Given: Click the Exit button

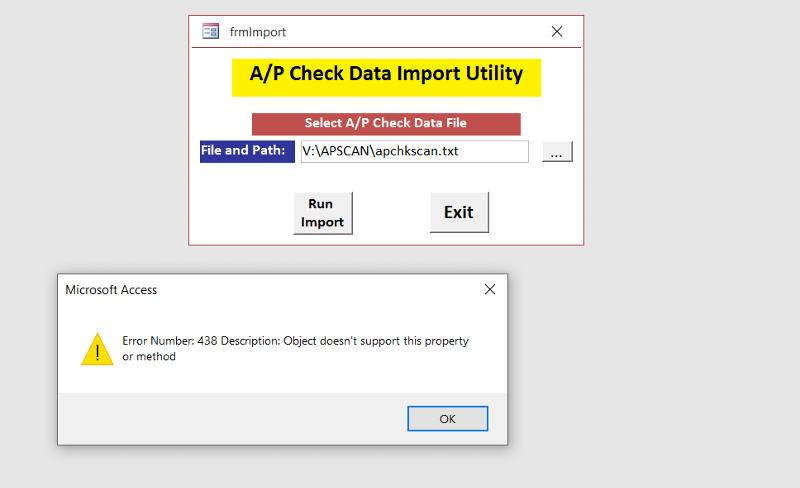Looking at the screenshot, I should (459, 212).
